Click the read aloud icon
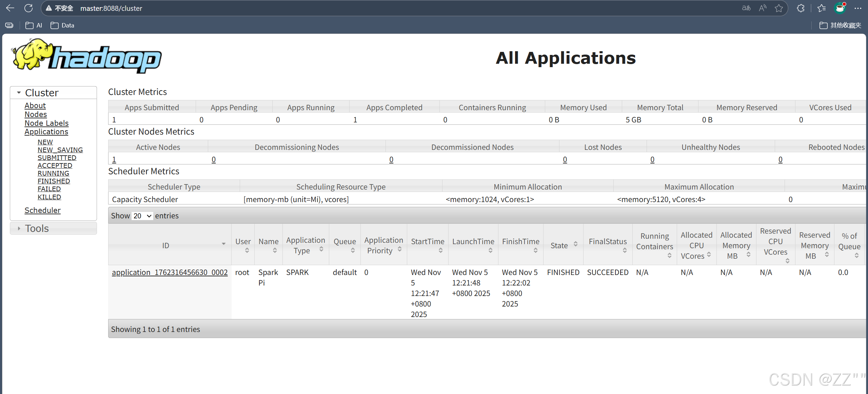The width and height of the screenshot is (868, 394). [763, 8]
